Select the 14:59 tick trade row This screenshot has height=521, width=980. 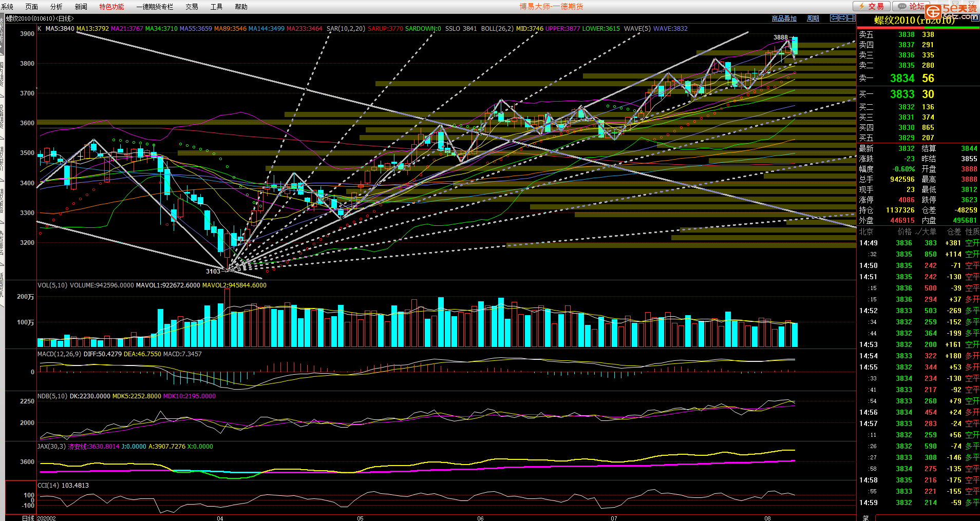point(918,503)
